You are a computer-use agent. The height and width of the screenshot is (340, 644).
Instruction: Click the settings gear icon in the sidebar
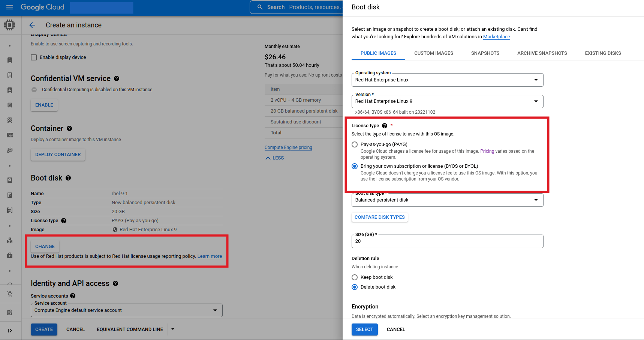pos(9,150)
